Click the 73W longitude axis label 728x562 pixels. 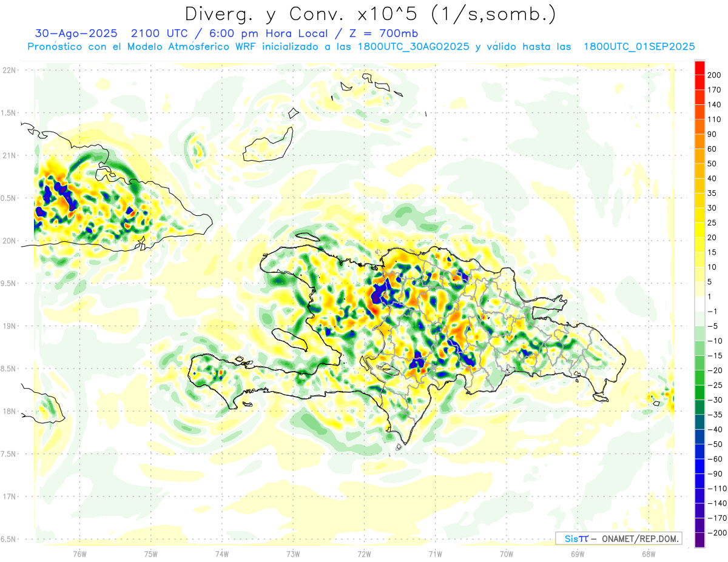[x=293, y=555]
